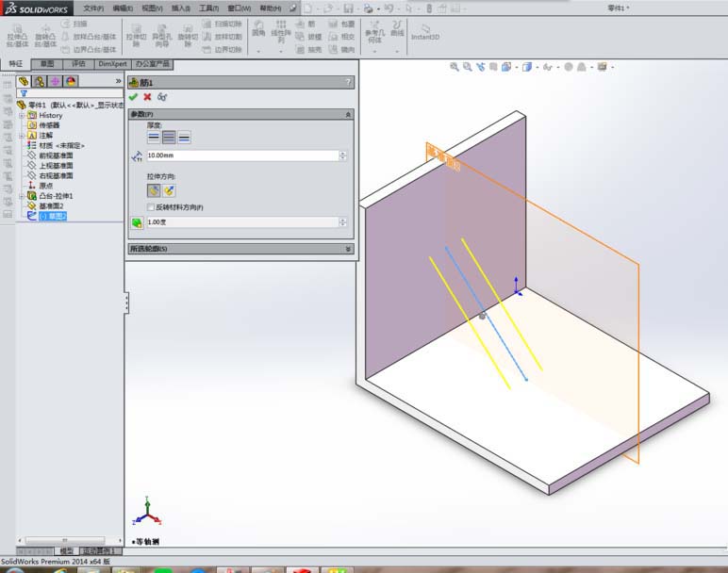Open the DisplayManager color-wheel tab
Screen dimensions: 728x573
pos(71,82)
